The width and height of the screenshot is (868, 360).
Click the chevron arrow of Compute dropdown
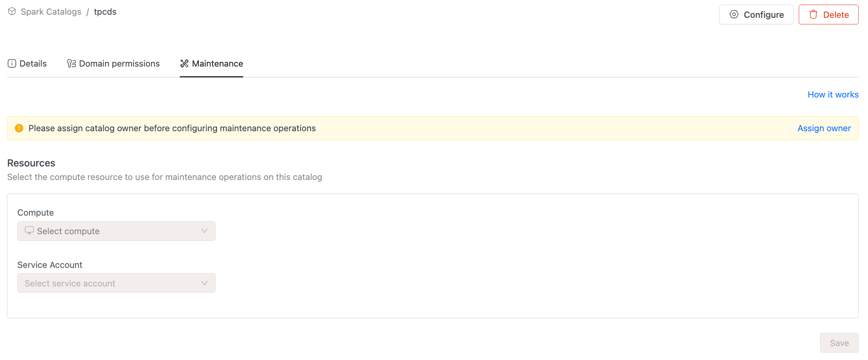point(205,231)
